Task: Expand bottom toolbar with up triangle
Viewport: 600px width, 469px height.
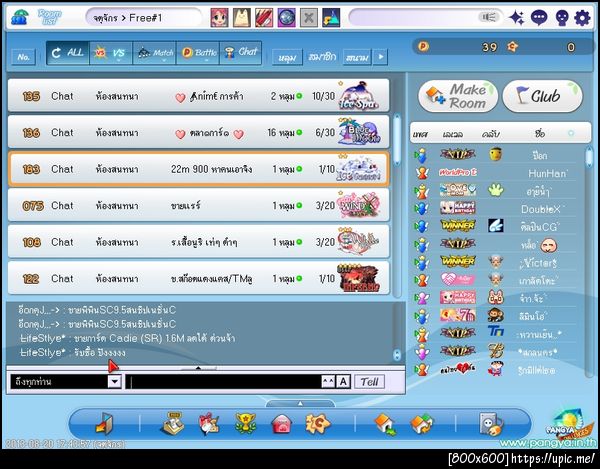Action: point(300,403)
